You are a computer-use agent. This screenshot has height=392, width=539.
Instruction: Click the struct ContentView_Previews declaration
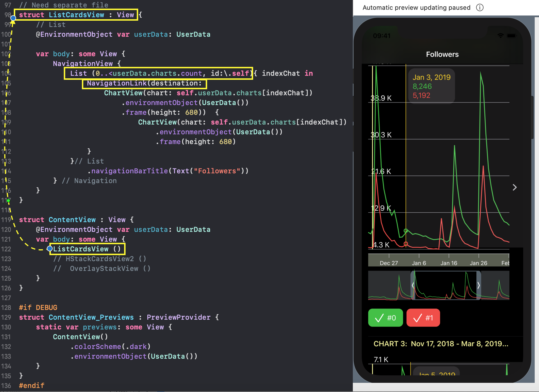(x=119, y=317)
